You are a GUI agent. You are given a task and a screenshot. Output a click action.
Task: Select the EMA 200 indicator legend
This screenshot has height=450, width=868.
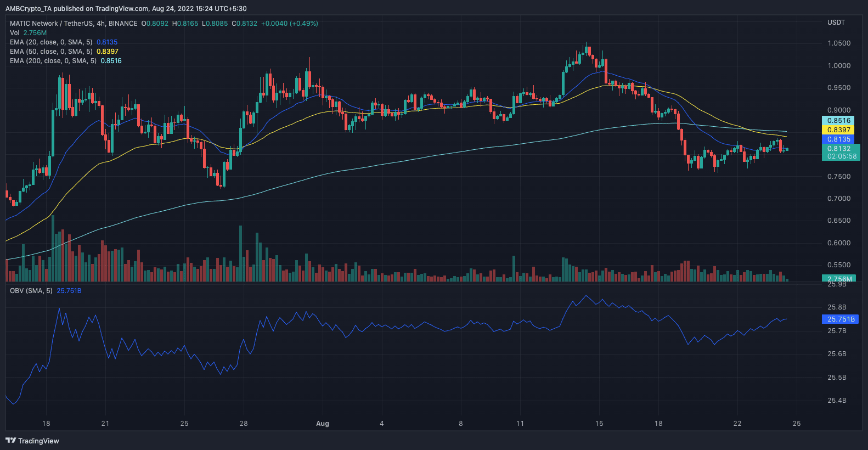(x=66, y=61)
